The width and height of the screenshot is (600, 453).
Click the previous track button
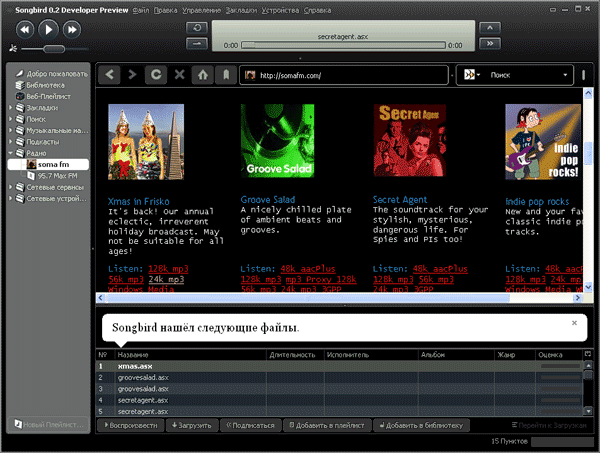[25, 29]
